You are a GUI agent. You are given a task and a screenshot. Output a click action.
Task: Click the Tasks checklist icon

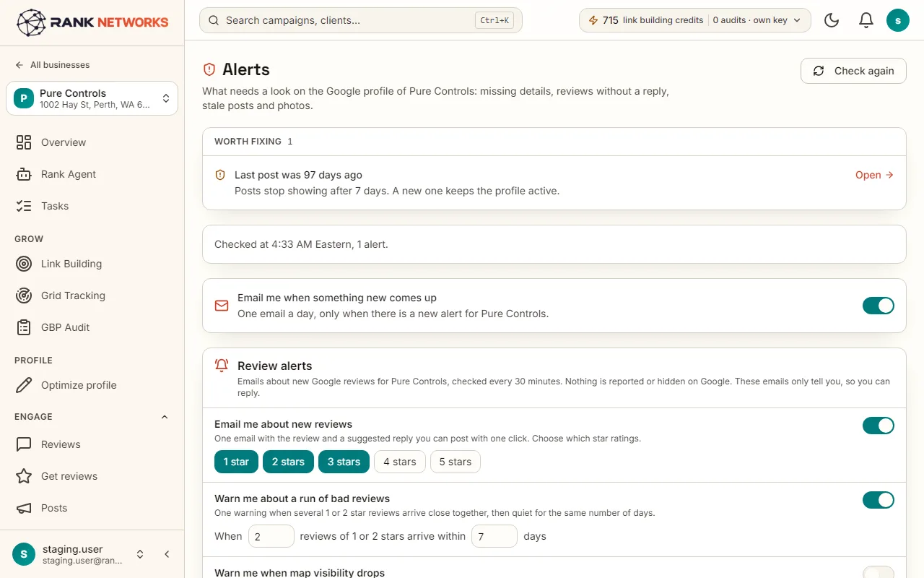click(x=24, y=206)
